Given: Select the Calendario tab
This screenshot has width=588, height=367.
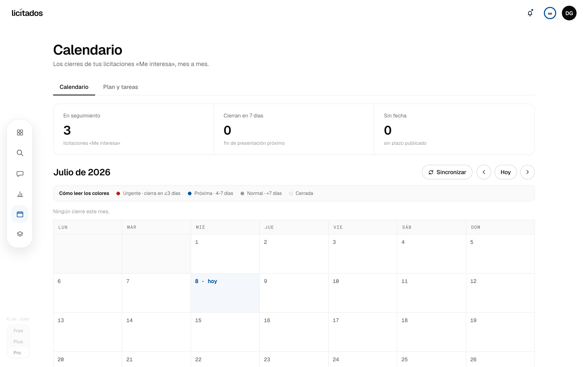Looking at the screenshot, I should tap(74, 87).
